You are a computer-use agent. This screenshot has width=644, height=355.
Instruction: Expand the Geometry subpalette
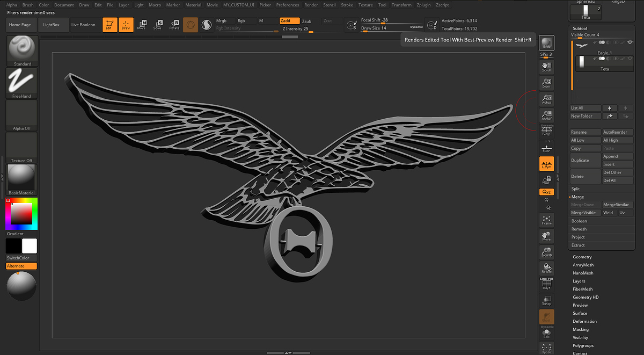pyautogui.click(x=582, y=257)
